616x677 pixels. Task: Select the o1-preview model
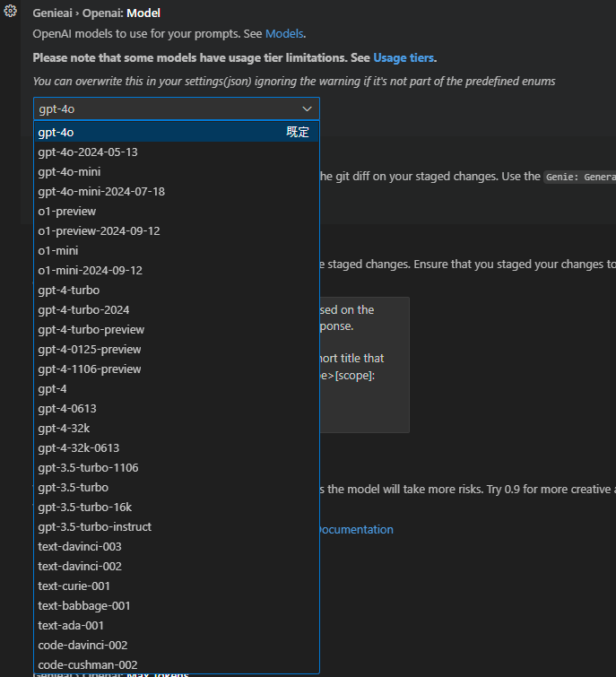pos(67,211)
